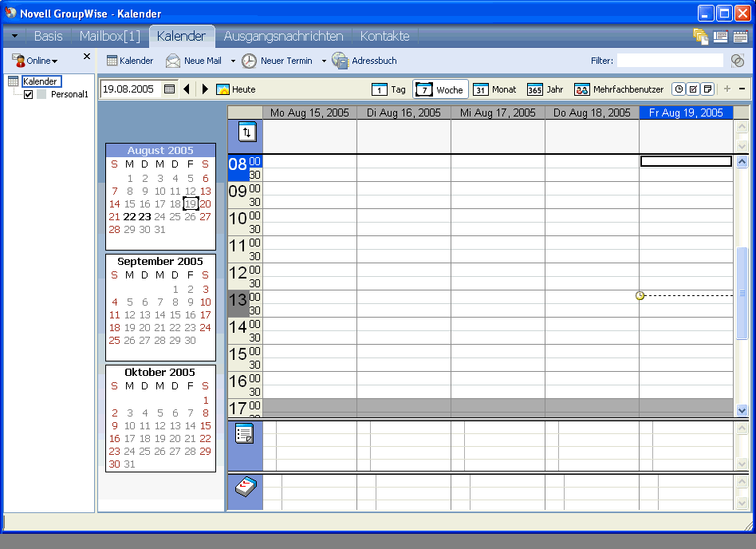Open the Kontakte tab
This screenshot has width=756, height=549.
pos(384,35)
